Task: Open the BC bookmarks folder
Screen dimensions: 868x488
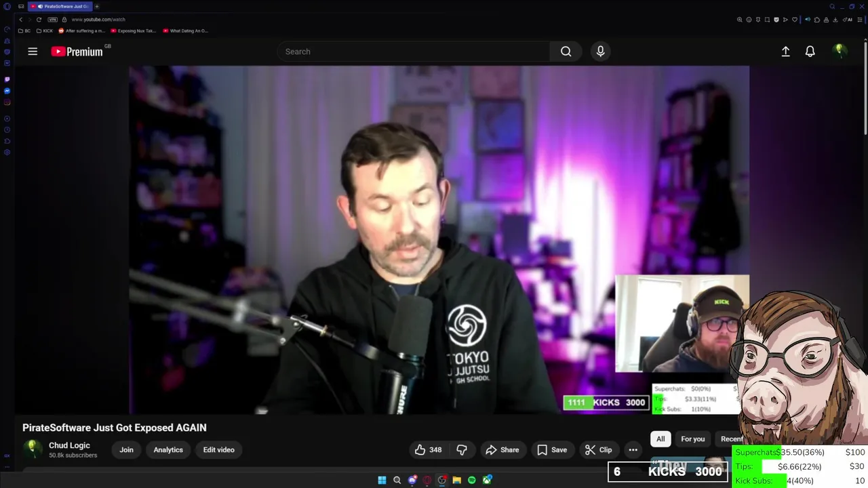Action: [24, 30]
